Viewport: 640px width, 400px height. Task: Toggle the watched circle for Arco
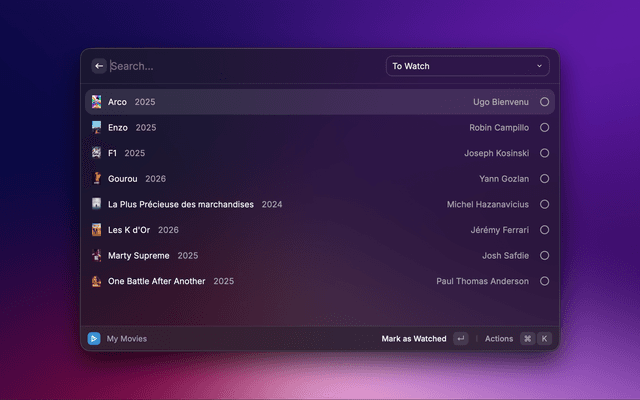click(x=544, y=102)
